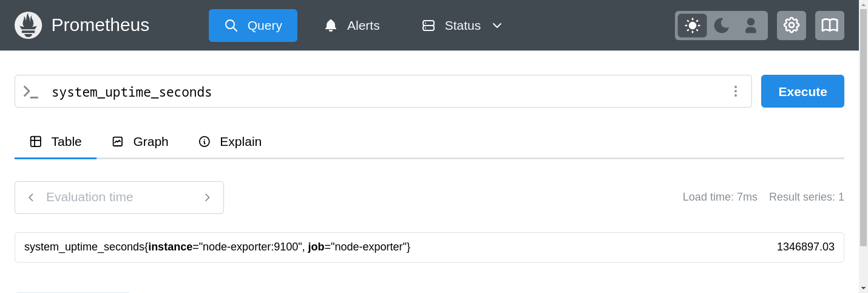Expand the Status menu
868x293 pixels.
click(463, 26)
